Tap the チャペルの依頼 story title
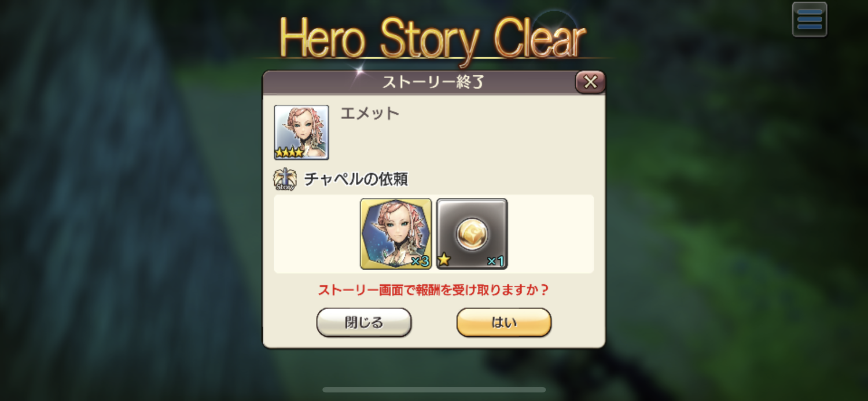This screenshot has width=868, height=401. [356, 179]
